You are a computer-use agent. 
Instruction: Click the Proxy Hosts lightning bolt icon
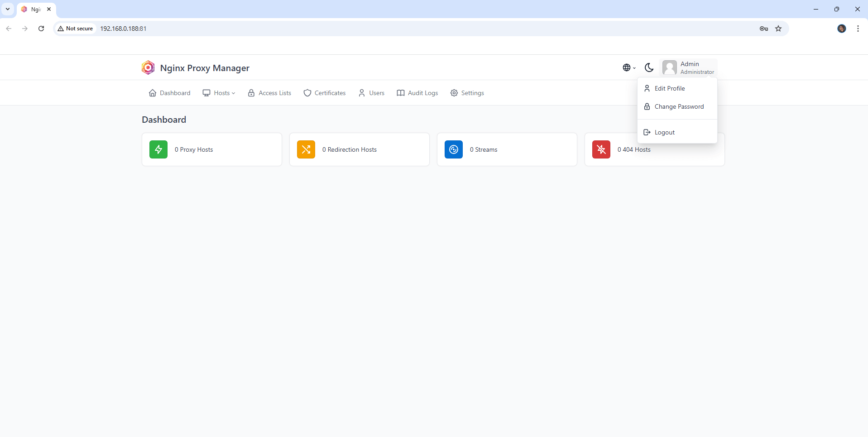pos(158,149)
